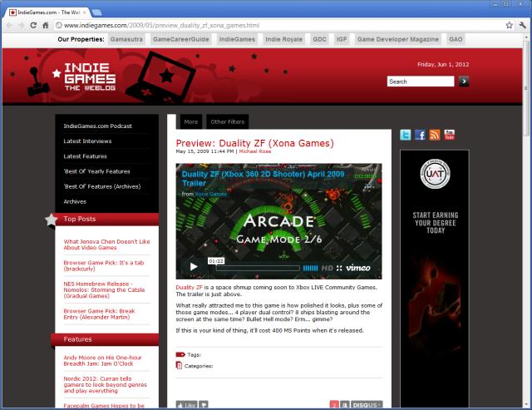This screenshot has width=532, height=410.
Task: Open Latest Interviews sidebar link
Action: tap(87, 141)
